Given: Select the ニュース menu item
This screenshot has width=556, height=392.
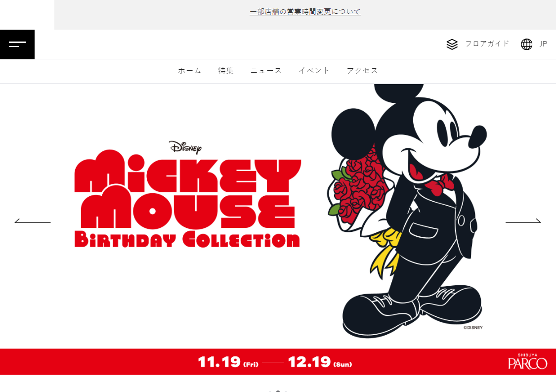Looking at the screenshot, I should [266, 71].
